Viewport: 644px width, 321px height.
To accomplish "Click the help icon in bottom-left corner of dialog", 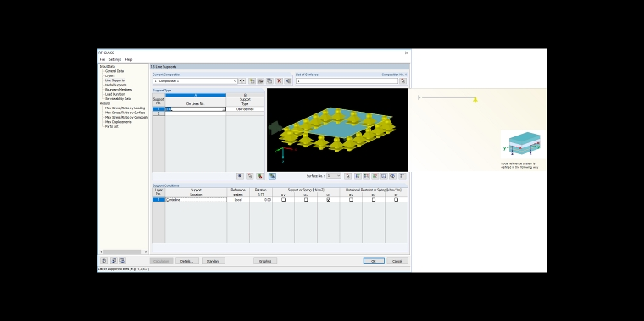I will (x=104, y=261).
